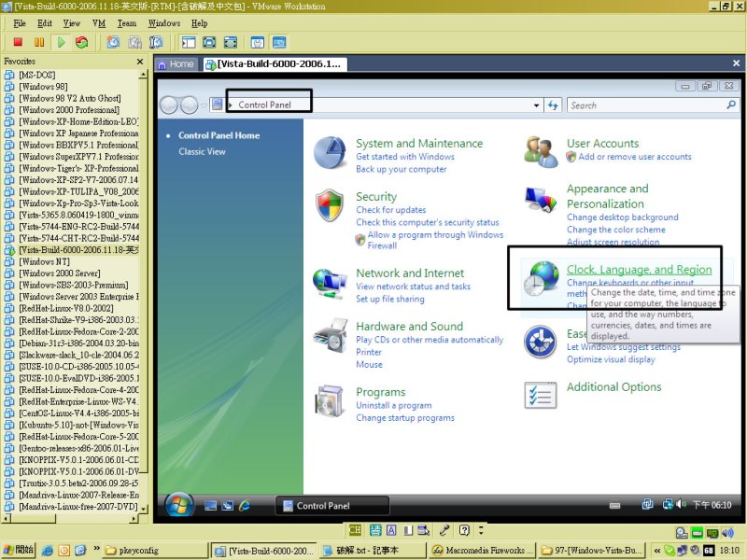Switch to Classic View
Viewport: 747px width, 560px height.
[202, 151]
